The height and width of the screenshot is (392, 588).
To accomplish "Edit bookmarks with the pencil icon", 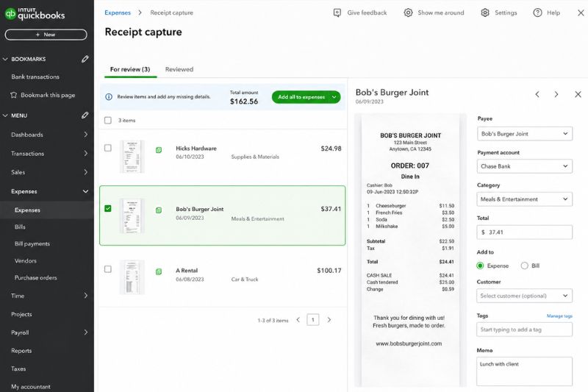I will tap(85, 59).
